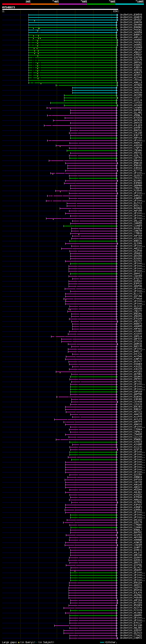This screenshot has height=644, width=146.
Task: Select hit label UniRef100_O49954
Action: 131,32
